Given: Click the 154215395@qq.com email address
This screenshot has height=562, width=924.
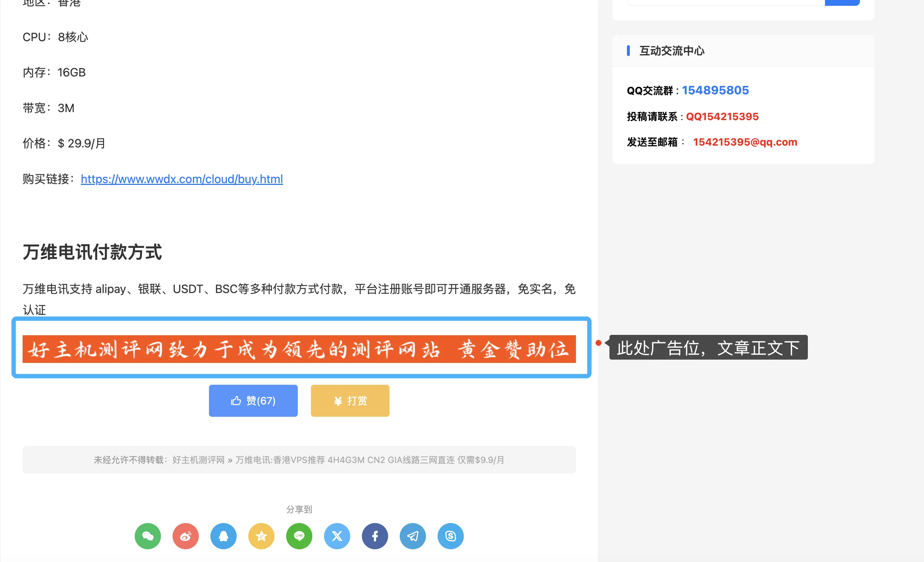Looking at the screenshot, I should point(745,142).
